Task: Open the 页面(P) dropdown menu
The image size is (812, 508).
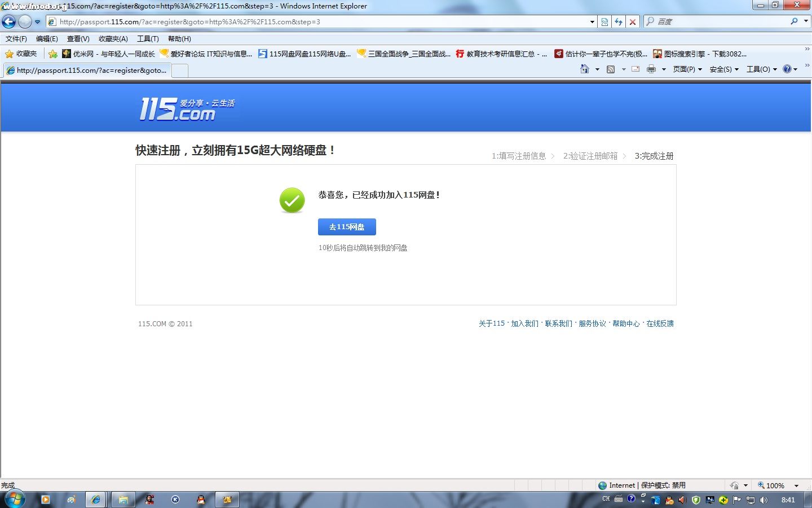Action: tap(683, 69)
